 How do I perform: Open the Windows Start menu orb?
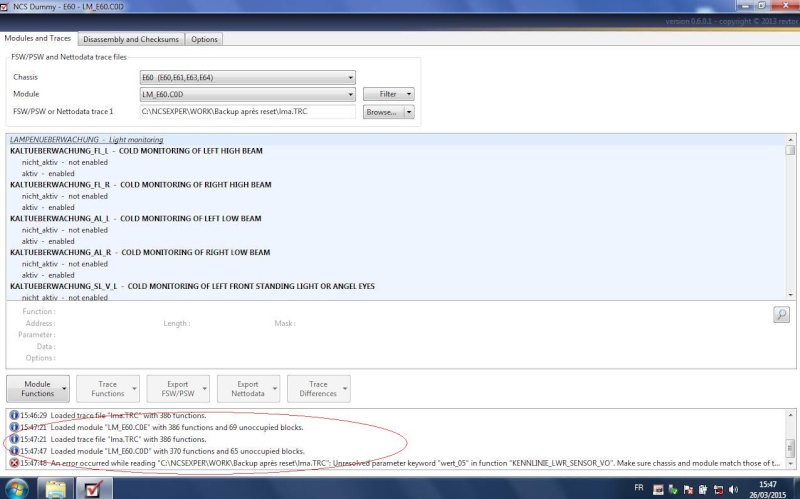[17, 489]
